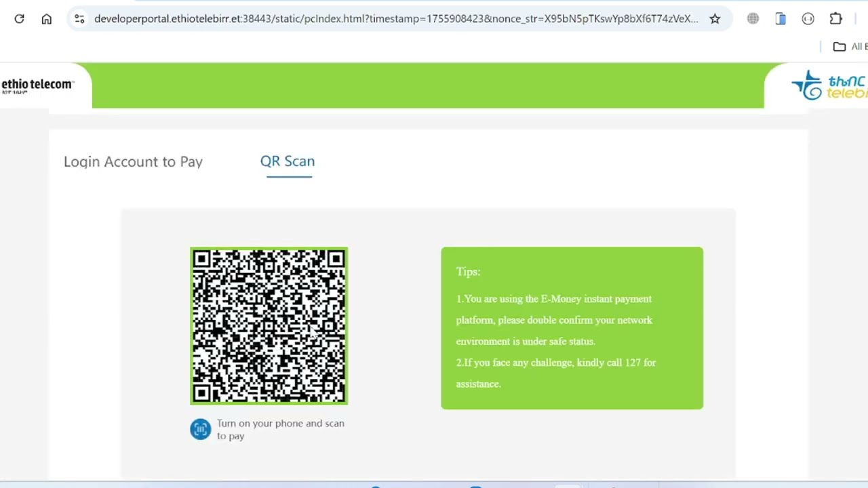Click the payment QR code image
Screen dimensions: 868x488
coord(269,326)
